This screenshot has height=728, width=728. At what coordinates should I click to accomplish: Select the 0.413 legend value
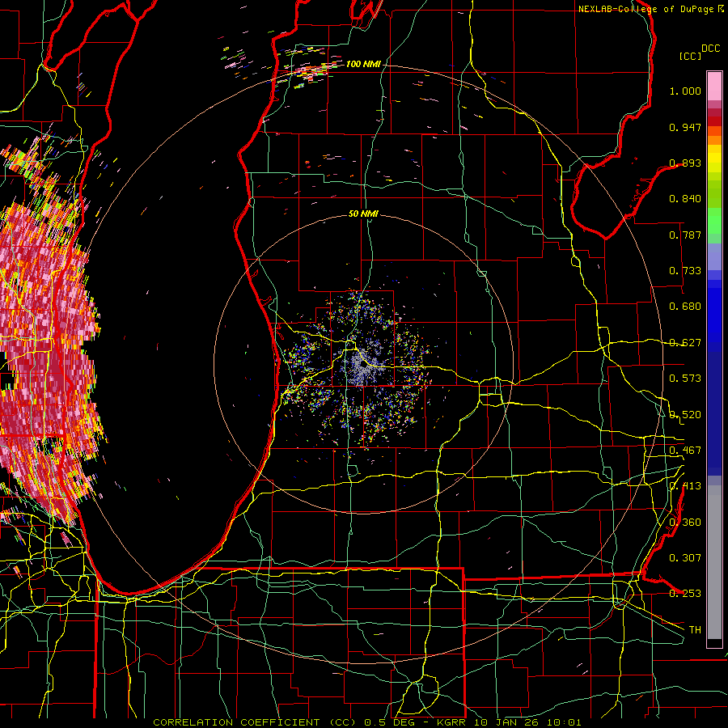[685, 486]
